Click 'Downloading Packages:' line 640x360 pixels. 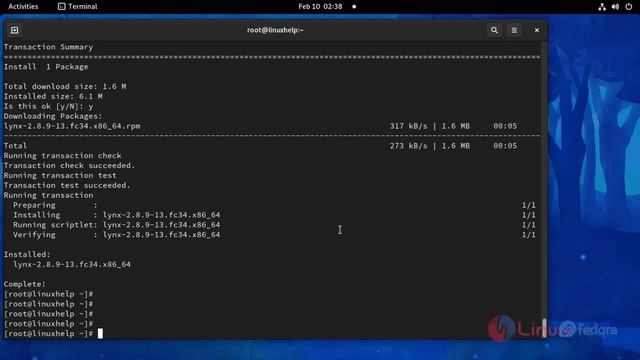pos(53,116)
